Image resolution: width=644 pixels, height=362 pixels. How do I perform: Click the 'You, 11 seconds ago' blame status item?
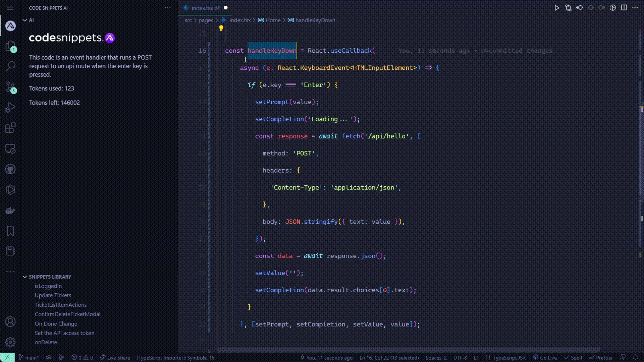click(x=326, y=358)
